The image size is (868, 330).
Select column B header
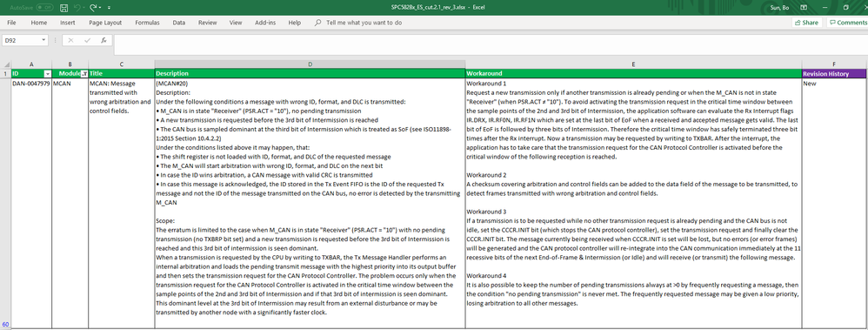[x=70, y=64]
